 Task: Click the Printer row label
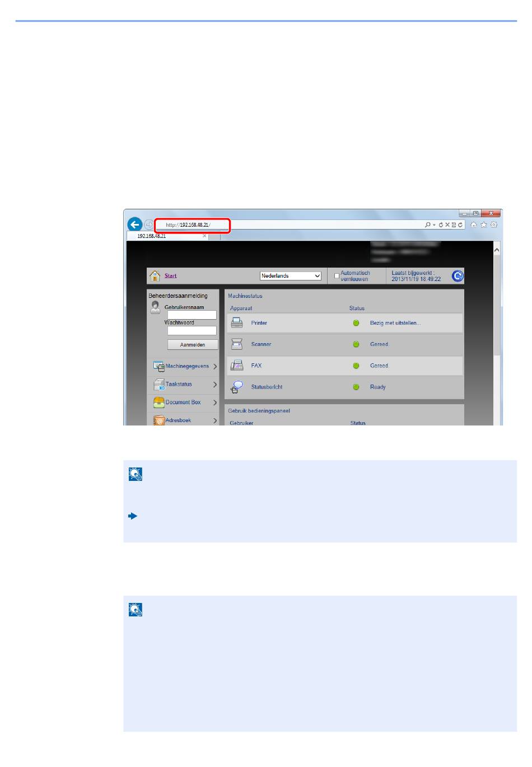point(259,323)
